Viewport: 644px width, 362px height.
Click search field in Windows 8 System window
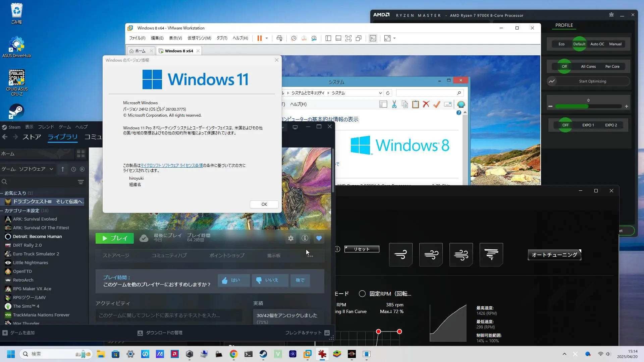pyautogui.click(x=430, y=93)
